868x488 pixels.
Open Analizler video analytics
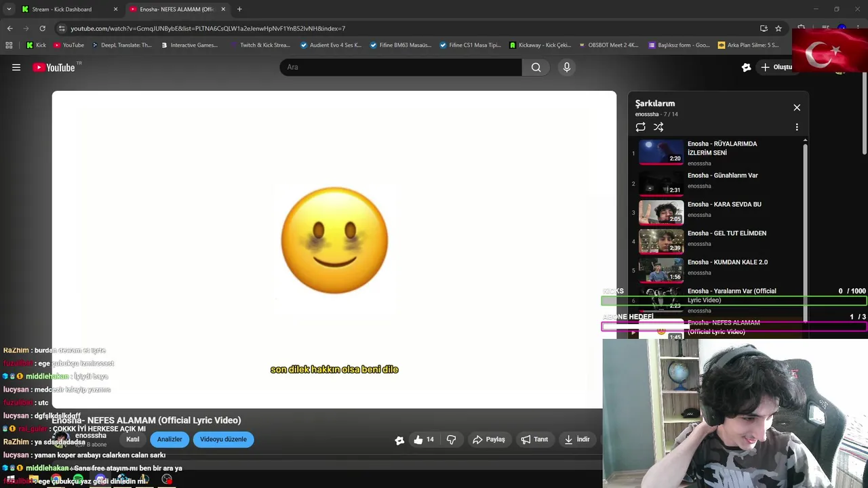(x=170, y=439)
